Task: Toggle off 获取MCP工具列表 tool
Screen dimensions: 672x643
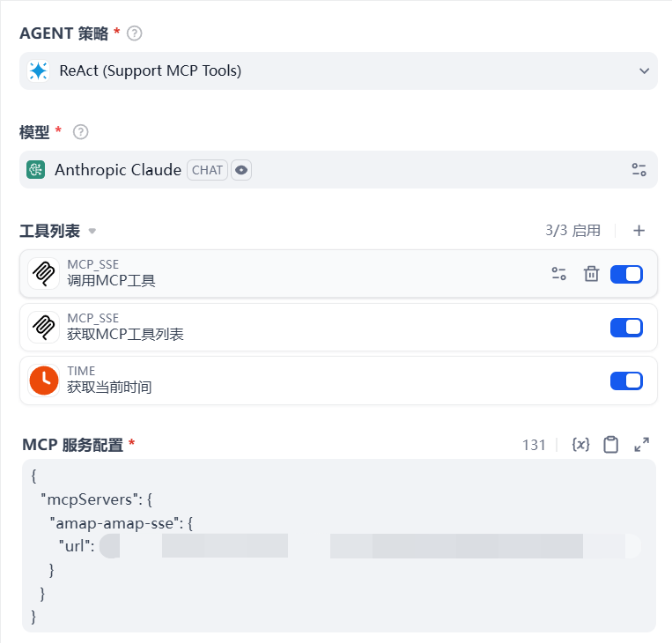Action: click(x=626, y=328)
